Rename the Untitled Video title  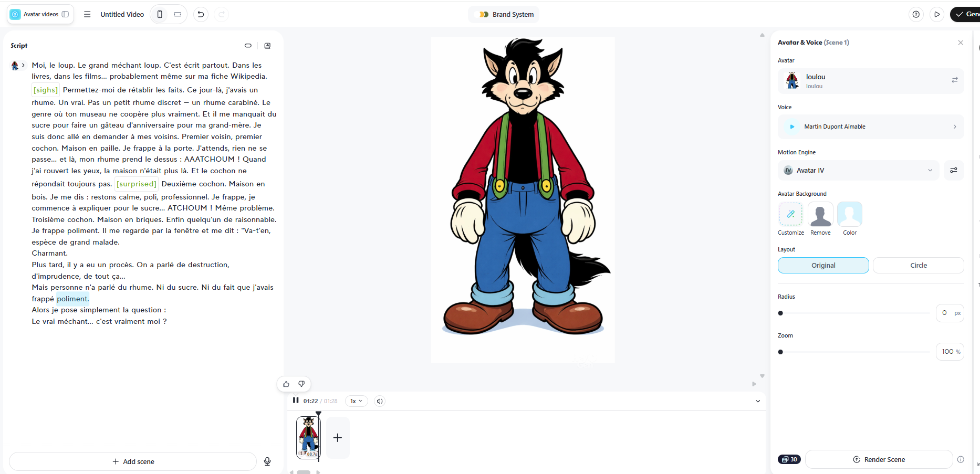[122, 15]
